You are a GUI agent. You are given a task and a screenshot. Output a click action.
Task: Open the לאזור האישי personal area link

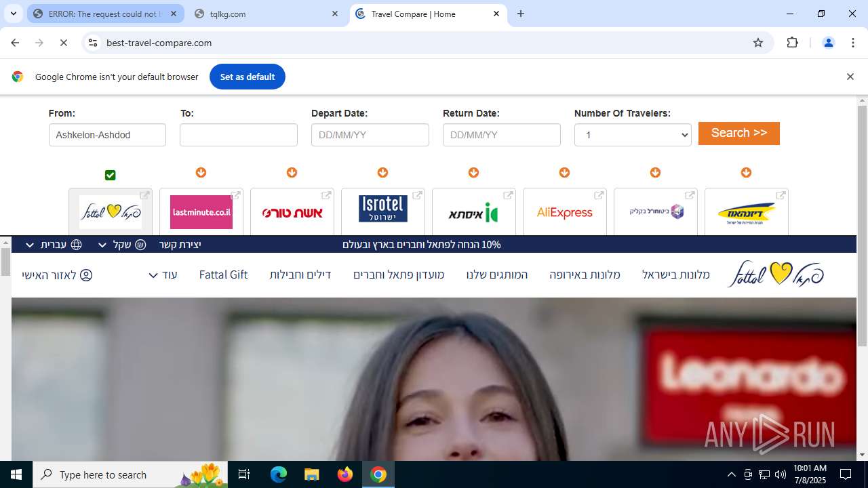click(x=57, y=275)
